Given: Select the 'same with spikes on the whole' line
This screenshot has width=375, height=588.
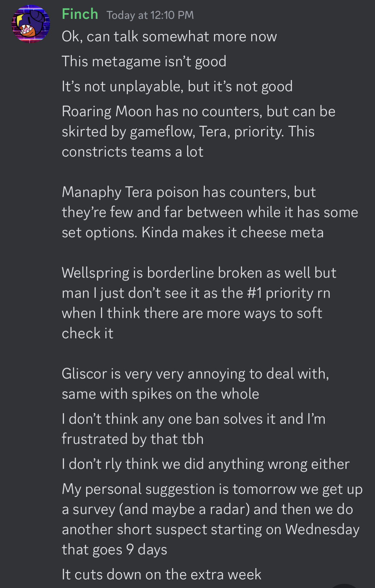Looking at the screenshot, I should pos(160,394).
